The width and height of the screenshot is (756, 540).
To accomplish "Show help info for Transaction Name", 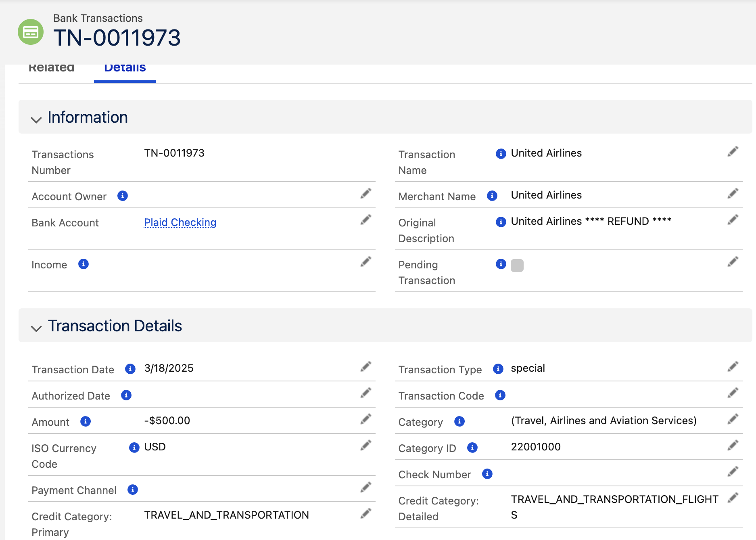I will tap(501, 154).
